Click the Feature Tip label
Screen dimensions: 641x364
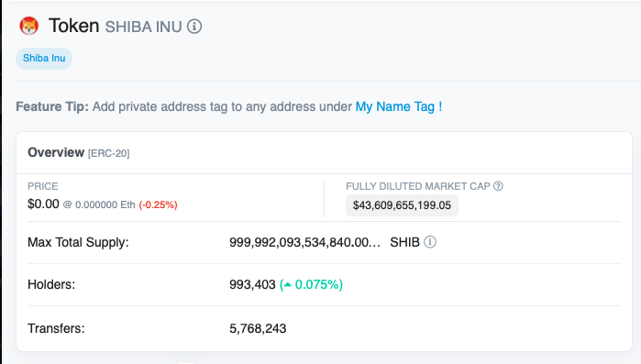[52, 106]
